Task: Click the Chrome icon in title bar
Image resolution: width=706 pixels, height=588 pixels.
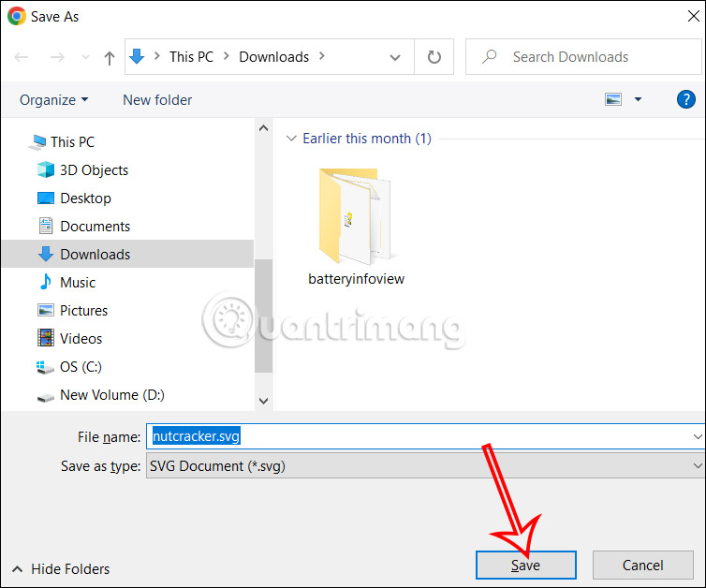Action: coord(17,16)
